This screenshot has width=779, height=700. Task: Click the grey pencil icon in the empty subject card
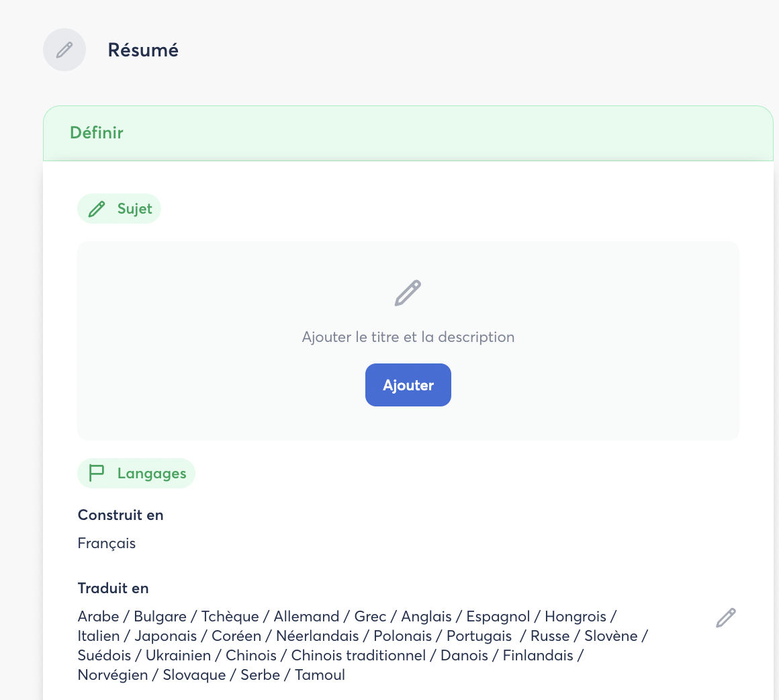coord(408,293)
